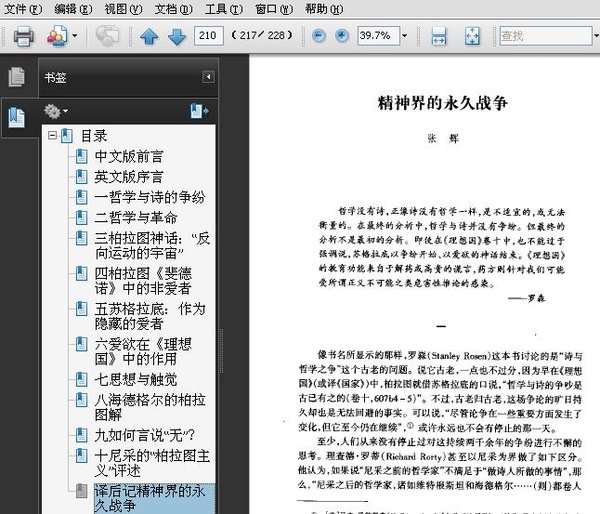Viewport: 600px width, 514px height.
Task: Open the 窗口(W) menu
Action: (x=274, y=8)
